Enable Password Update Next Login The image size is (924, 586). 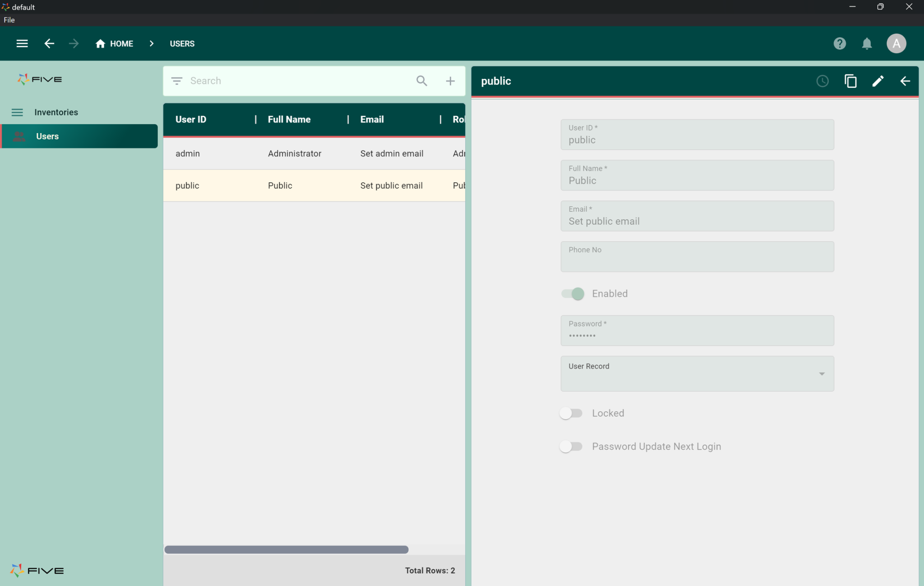(571, 446)
